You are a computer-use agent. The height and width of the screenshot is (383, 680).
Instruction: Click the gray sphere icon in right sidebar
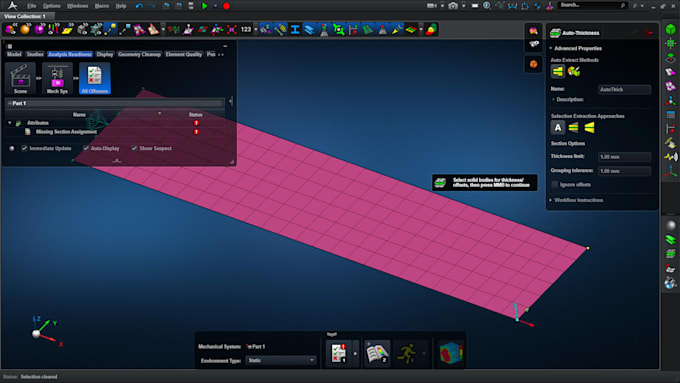[x=670, y=225]
